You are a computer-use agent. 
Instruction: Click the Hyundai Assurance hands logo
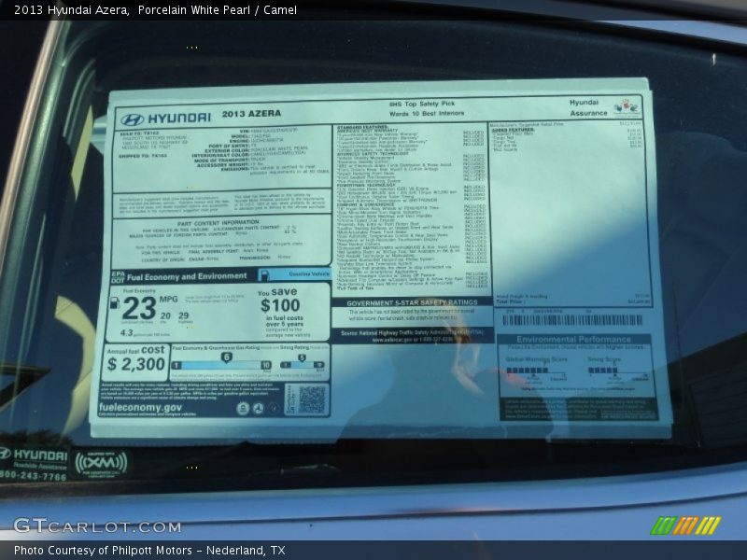[x=626, y=107]
